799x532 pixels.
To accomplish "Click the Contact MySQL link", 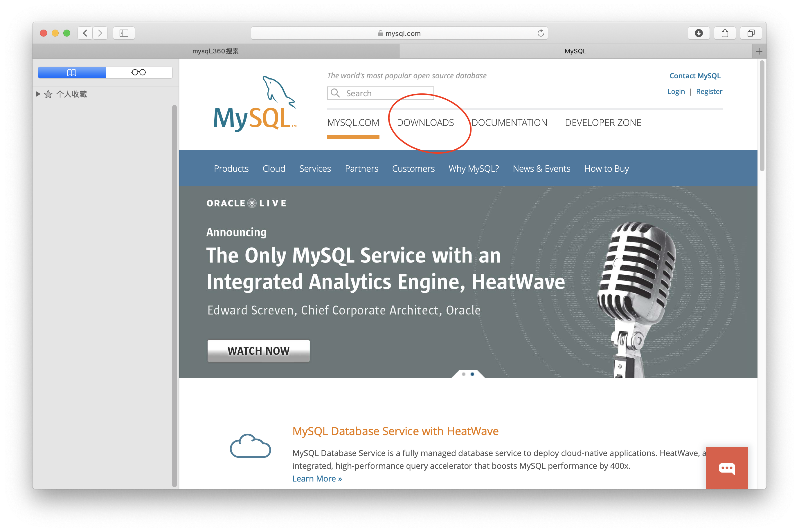I will [695, 76].
